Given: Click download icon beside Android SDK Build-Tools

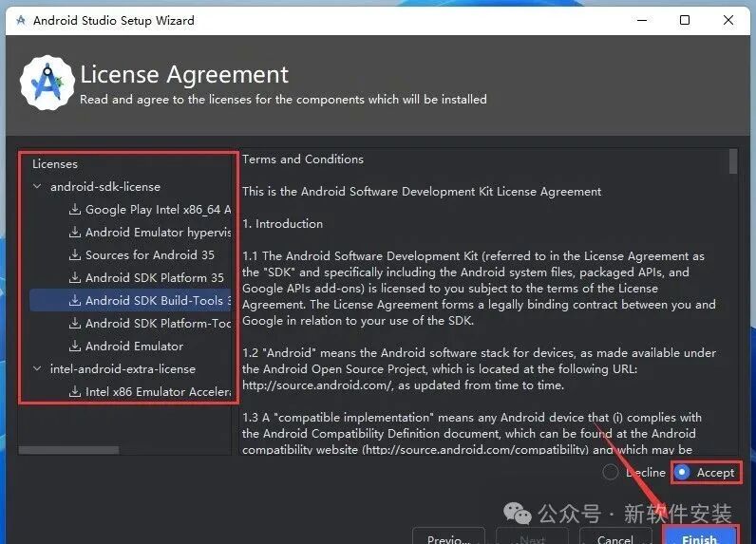Looking at the screenshot, I should 75,300.
